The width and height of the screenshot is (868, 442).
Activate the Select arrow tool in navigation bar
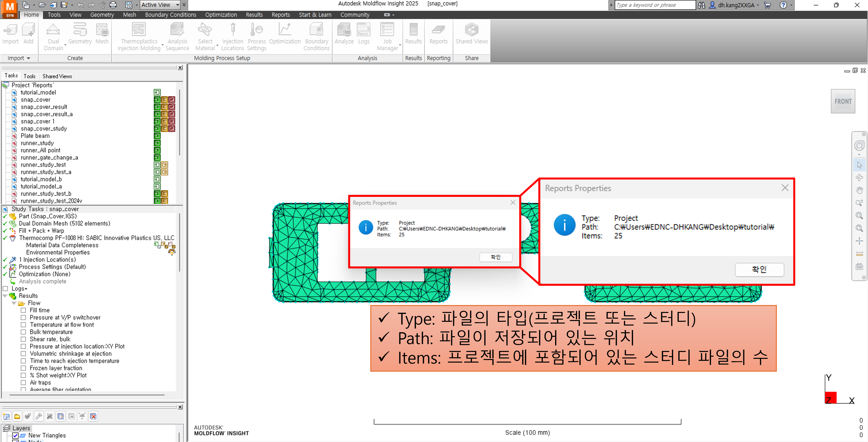859,165
